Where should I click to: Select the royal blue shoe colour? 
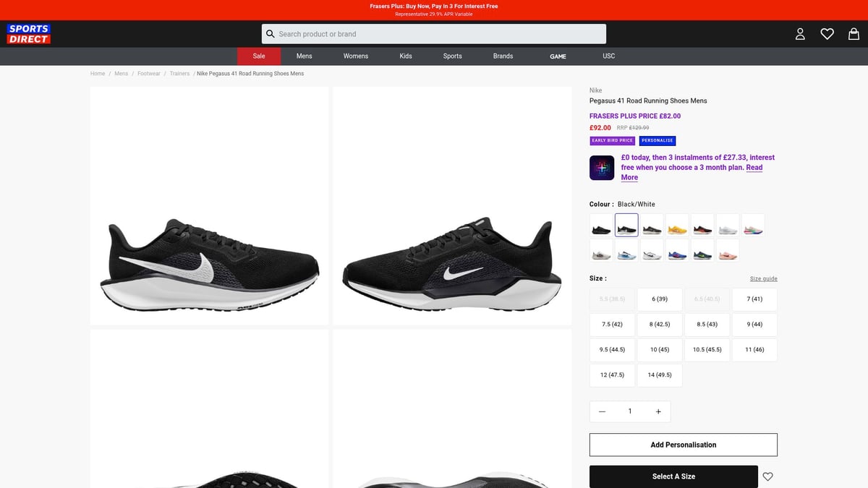pos(677,251)
